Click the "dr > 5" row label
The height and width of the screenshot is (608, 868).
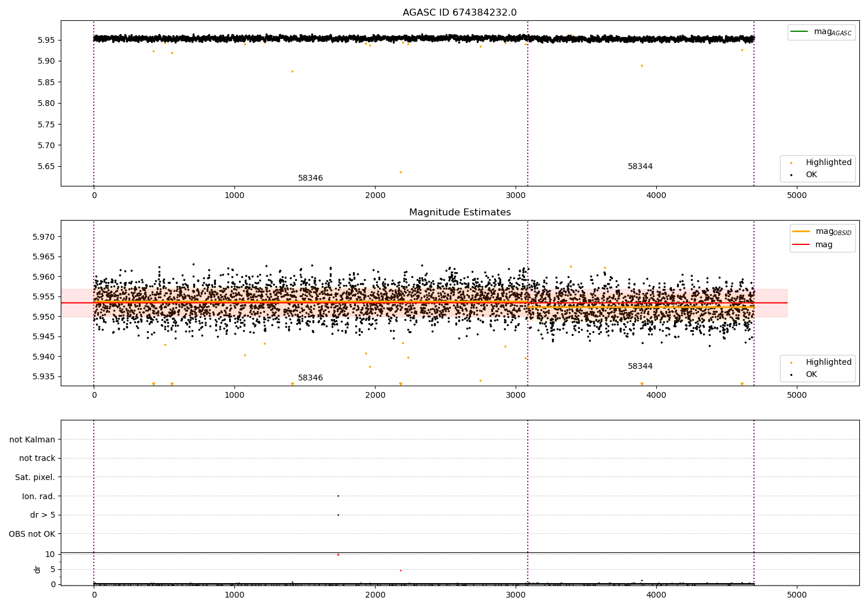tap(43, 515)
